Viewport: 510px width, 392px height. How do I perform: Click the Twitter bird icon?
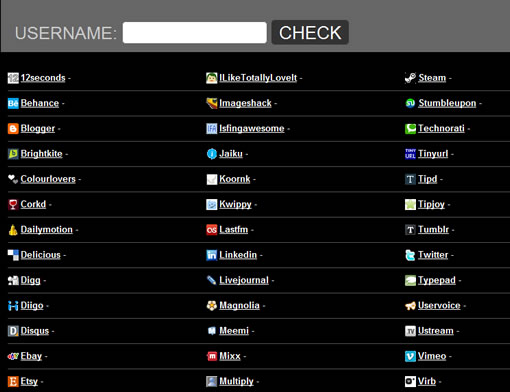click(x=410, y=255)
